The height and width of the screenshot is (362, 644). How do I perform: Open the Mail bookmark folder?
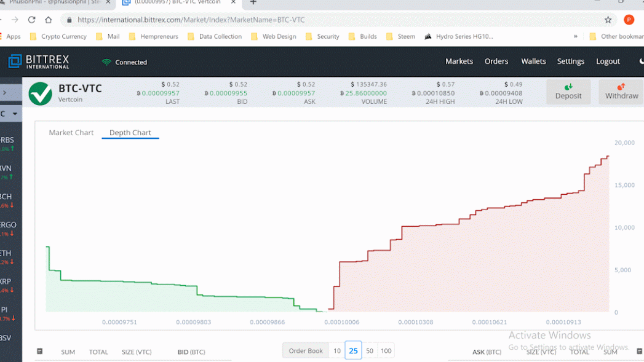[x=108, y=36]
